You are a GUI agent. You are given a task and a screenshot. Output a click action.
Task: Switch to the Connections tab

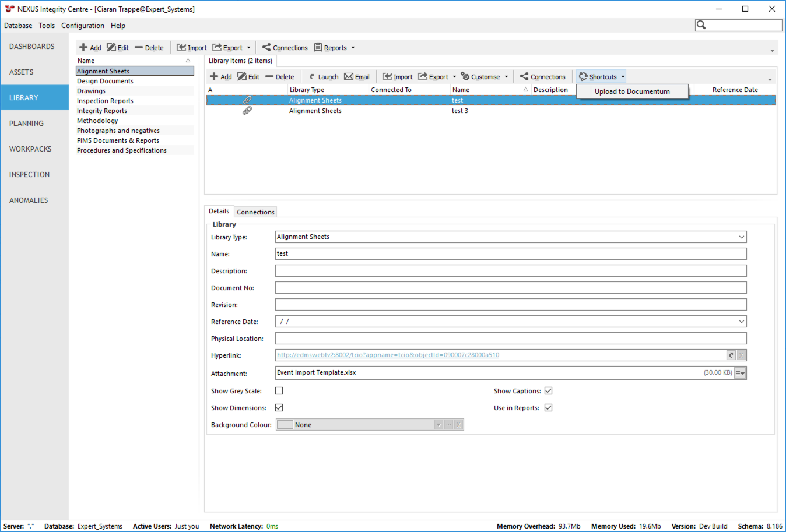pyautogui.click(x=255, y=212)
